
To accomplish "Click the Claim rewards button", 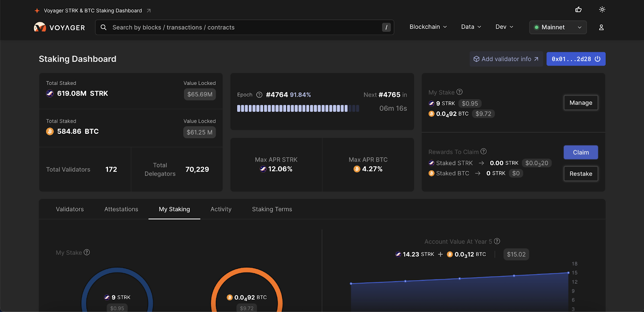I will (580, 152).
